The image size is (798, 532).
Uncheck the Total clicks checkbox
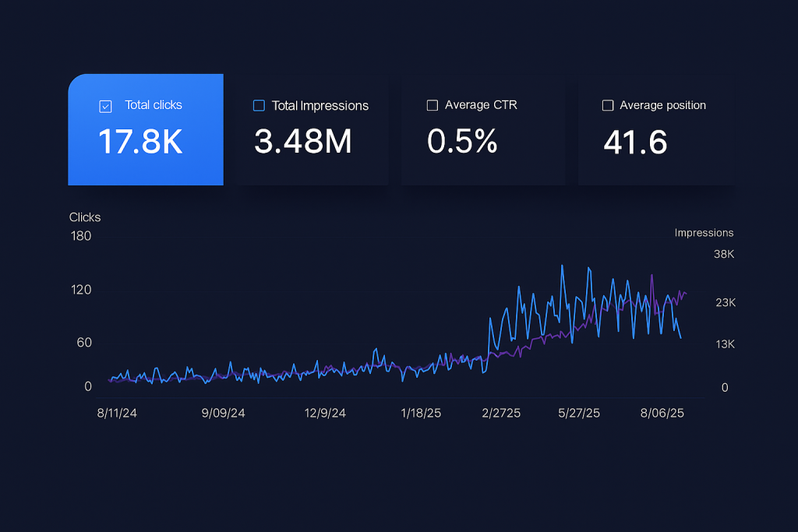pyautogui.click(x=104, y=105)
